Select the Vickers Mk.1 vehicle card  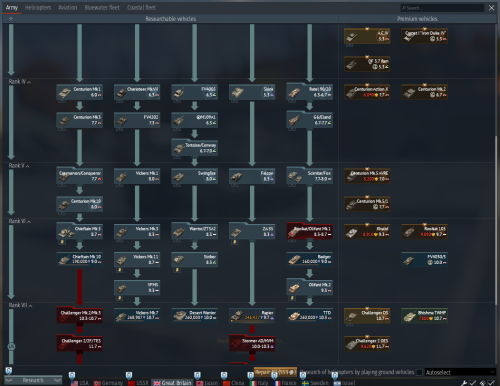pos(137,176)
